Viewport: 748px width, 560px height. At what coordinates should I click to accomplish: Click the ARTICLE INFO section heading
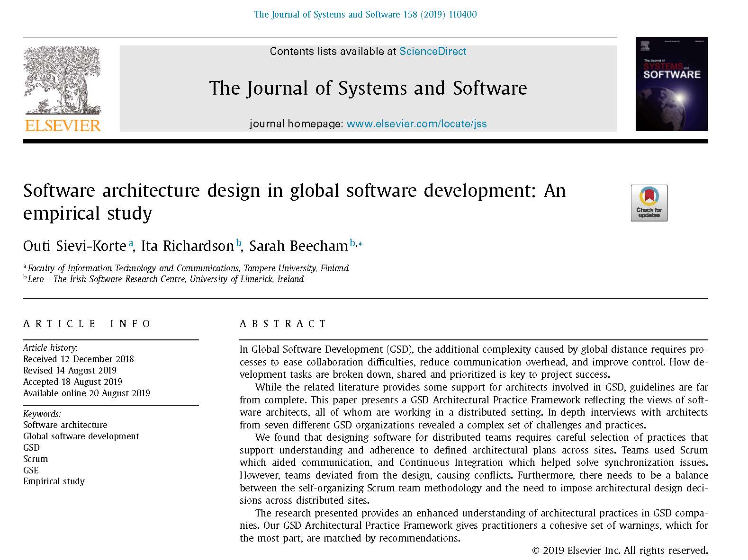87,324
